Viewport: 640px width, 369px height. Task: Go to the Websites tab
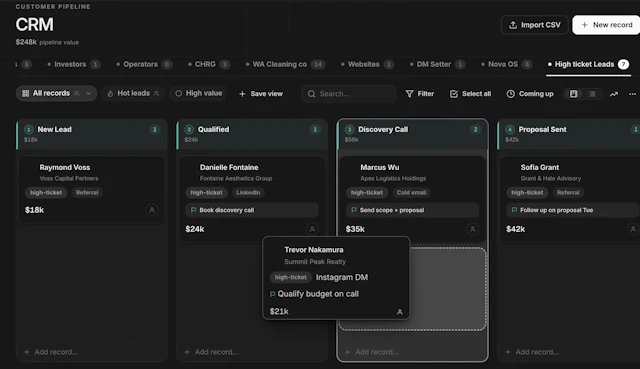[x=367, y=64]
